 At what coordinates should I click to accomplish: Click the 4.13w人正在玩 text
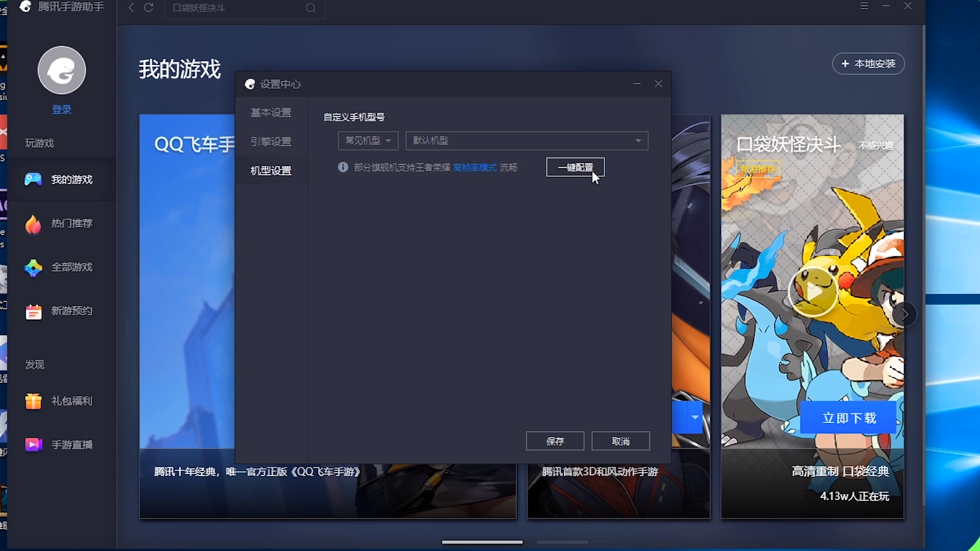click(855, 496)
